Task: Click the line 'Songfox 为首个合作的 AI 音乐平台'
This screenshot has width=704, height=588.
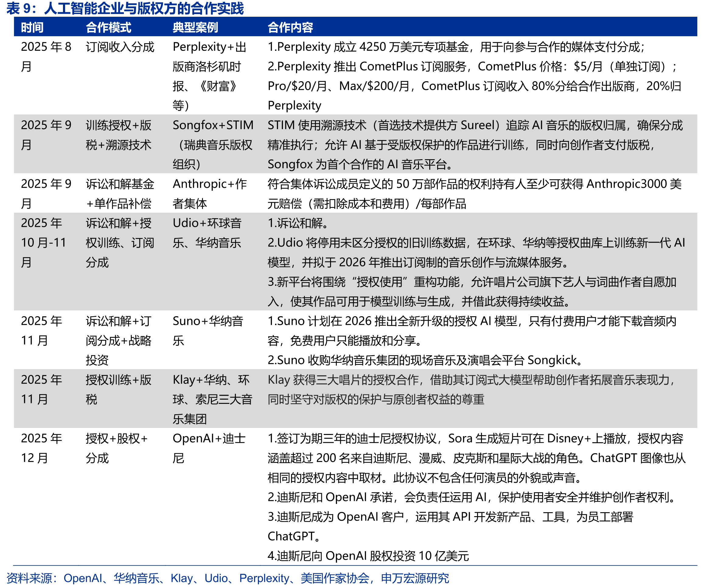Action: click(x=361, y=165)
